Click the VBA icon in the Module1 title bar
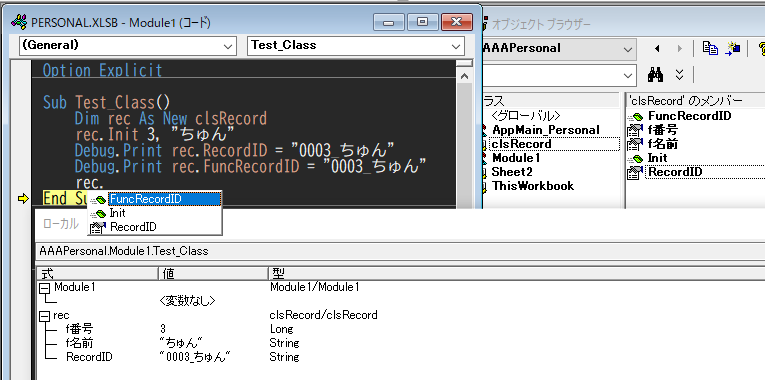The width and height of the screenshot is (765, 380). coord(19,22)
